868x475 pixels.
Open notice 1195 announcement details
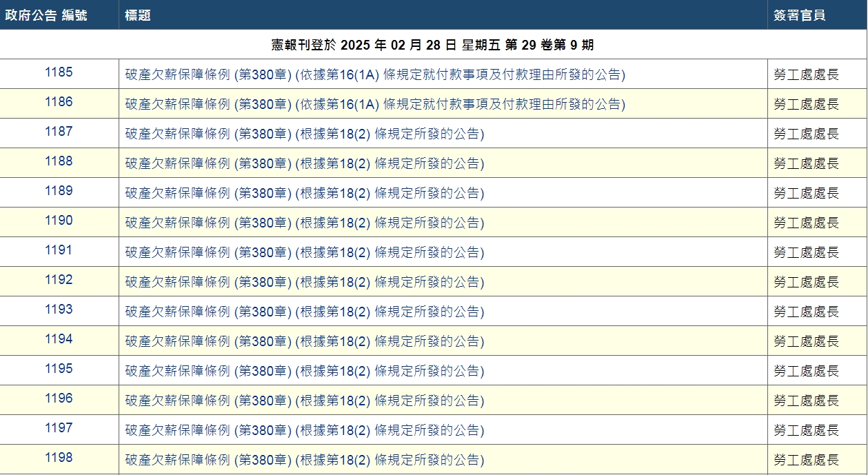[x=303, y=370]
